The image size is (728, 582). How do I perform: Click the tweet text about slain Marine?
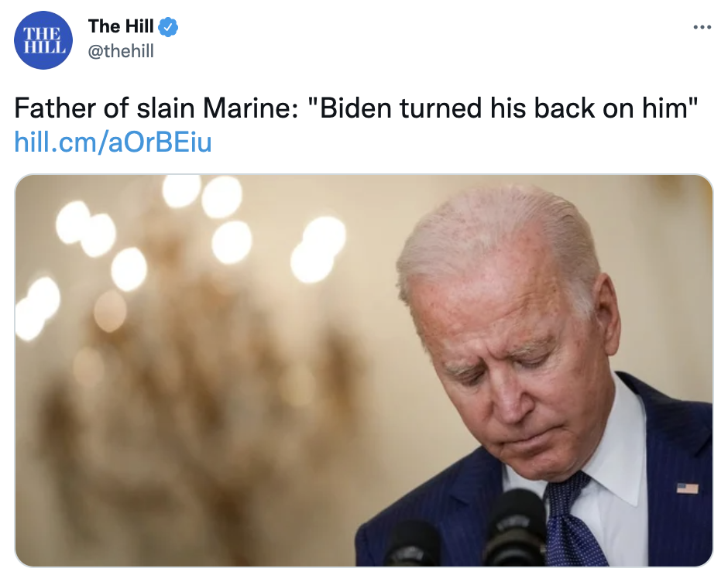point(355,108)
